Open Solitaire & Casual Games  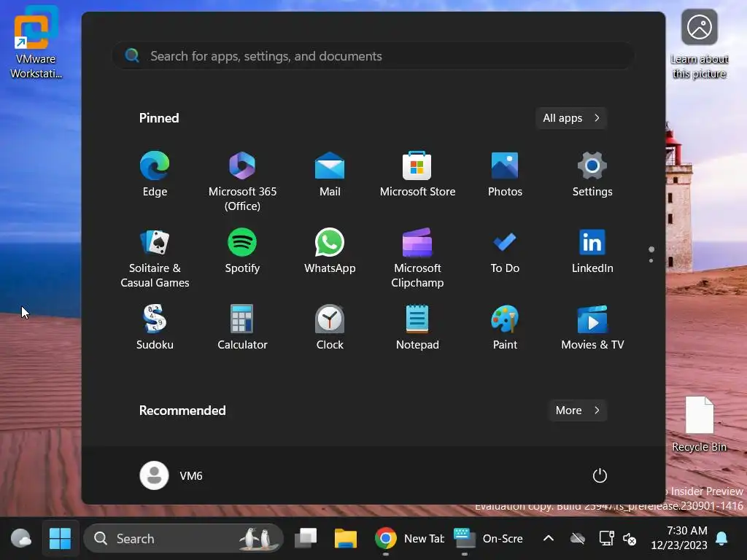tap(155, 257)
